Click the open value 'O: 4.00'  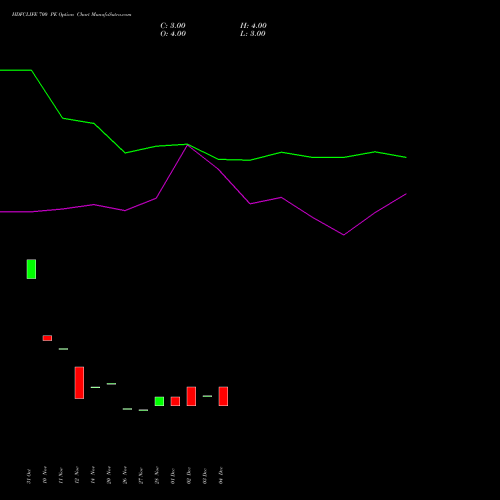[x=173, y=34]
